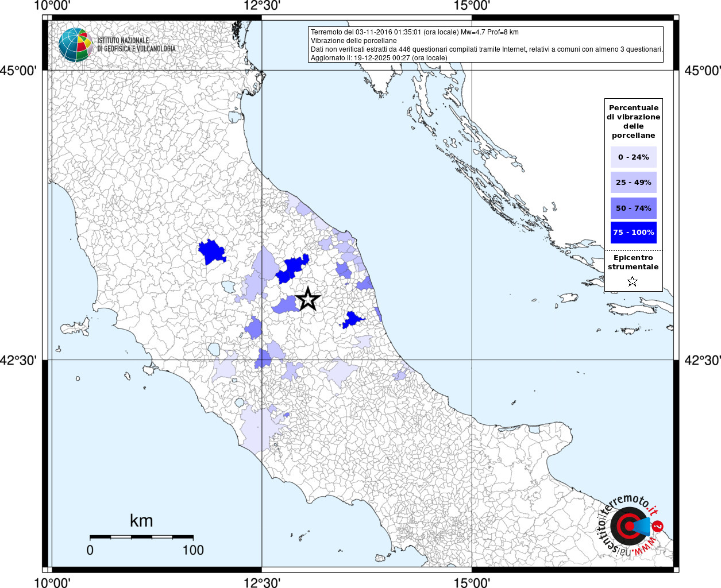Image resolution: width=721 pixels, height=588 pixels.
Task: Click the legend heading 'Percentuale di vibrazione delle porcellane'
Action: click(633, 122)
